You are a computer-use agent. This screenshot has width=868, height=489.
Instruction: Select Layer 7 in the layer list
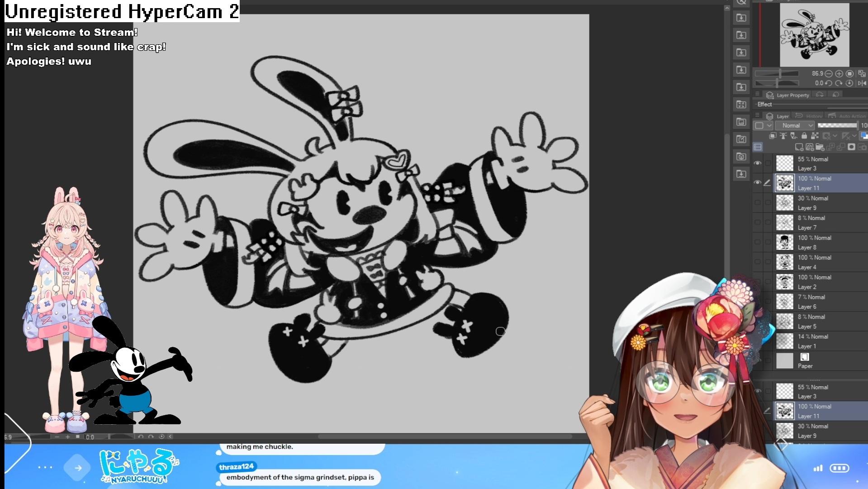[x=821, y=222]
